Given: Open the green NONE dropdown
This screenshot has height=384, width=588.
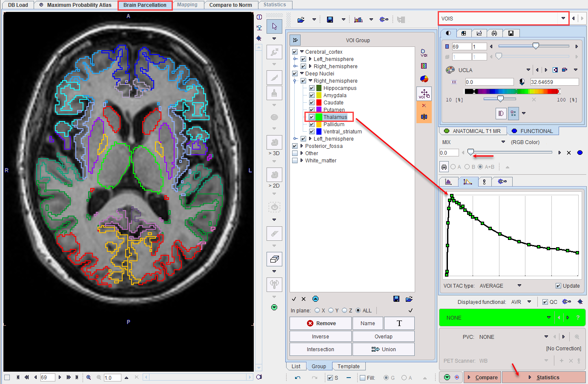Looking at the screenshot, I should tap(548, 318).
